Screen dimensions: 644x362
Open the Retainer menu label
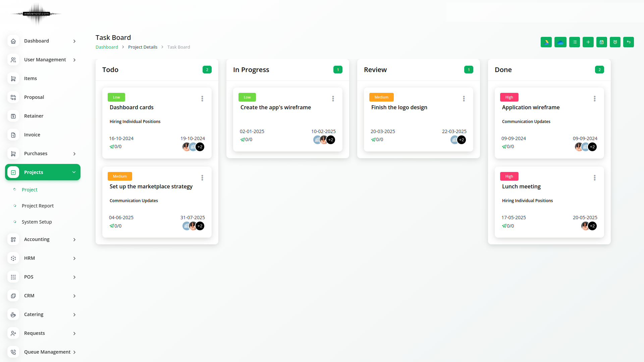click(x=34, y=116)
